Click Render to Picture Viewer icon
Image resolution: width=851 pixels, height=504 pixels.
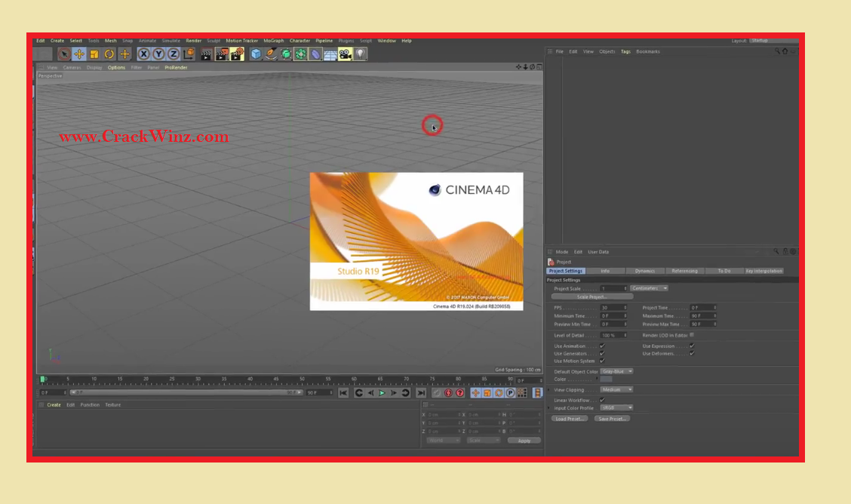222,54
